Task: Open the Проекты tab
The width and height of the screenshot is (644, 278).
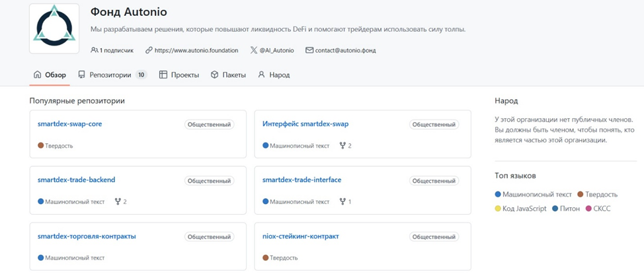Action: coord(179,75)
